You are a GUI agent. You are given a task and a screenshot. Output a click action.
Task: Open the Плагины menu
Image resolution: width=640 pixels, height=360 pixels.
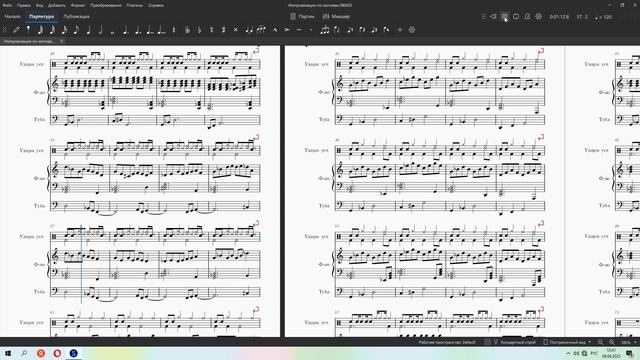click(x=135, y=5)
